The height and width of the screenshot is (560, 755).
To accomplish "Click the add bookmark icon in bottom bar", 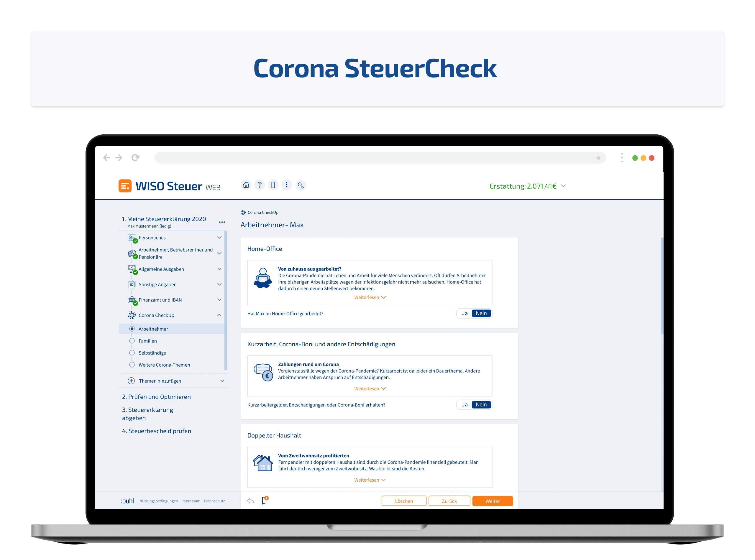I will (x=265, y=500).
